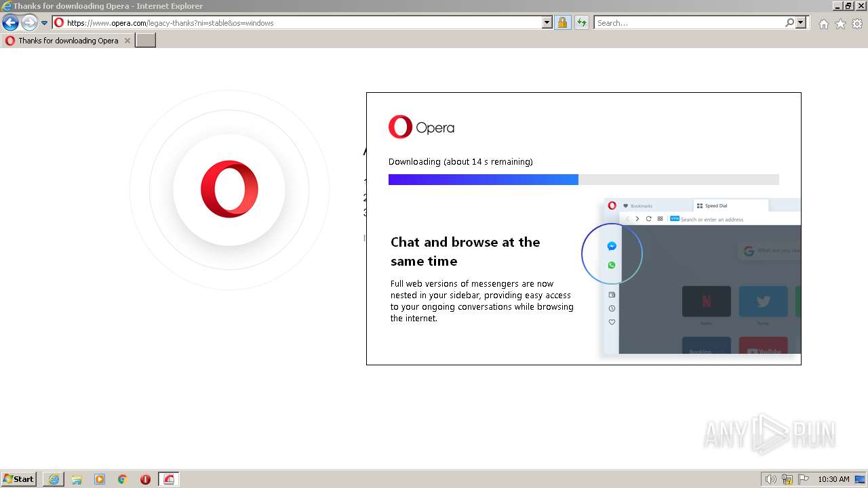Screen dimensions: 868x488
Task: Click the download progress bar
Action: tap(584, 180)
